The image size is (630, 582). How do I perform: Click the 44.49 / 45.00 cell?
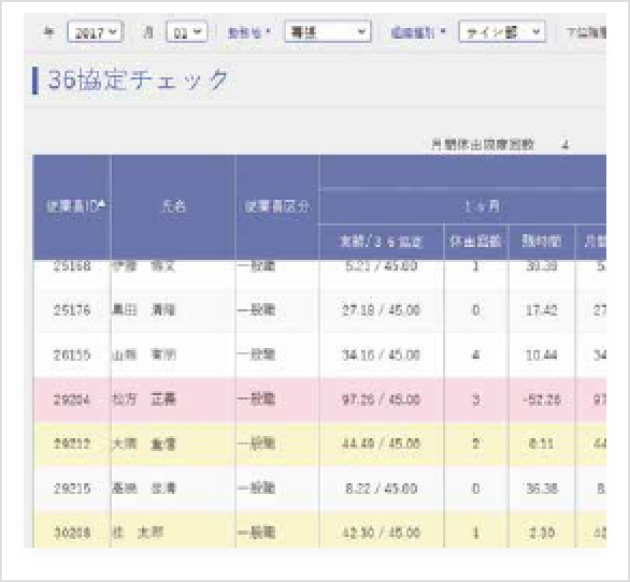(381, 444)
